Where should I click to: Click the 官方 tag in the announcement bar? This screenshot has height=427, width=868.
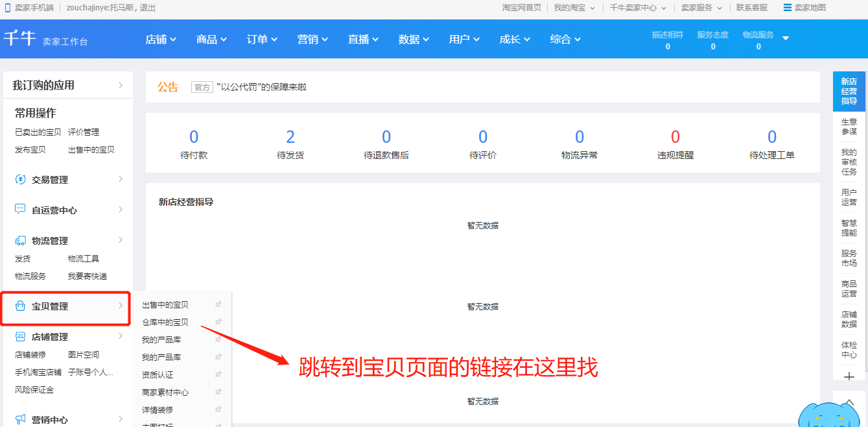coord(202,87)
